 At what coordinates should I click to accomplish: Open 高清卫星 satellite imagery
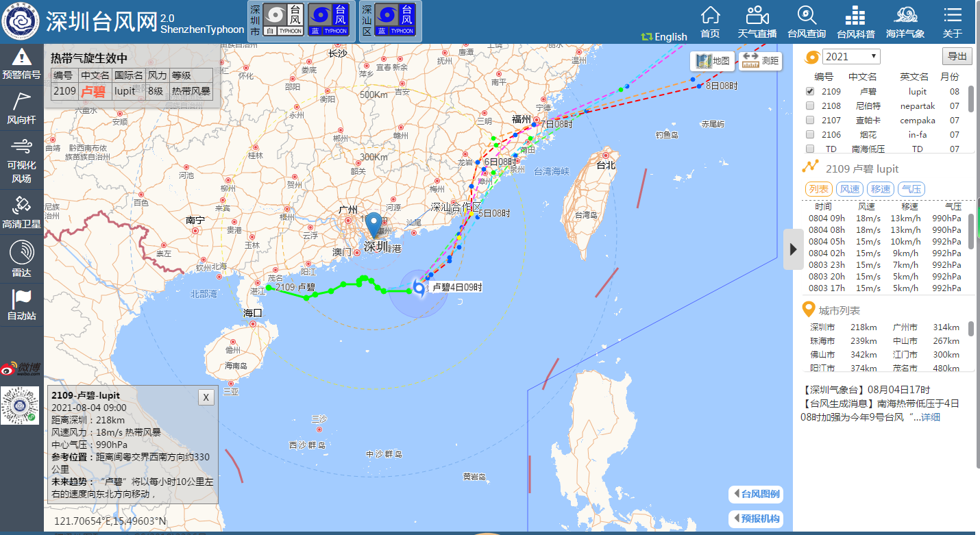[22, 212]
